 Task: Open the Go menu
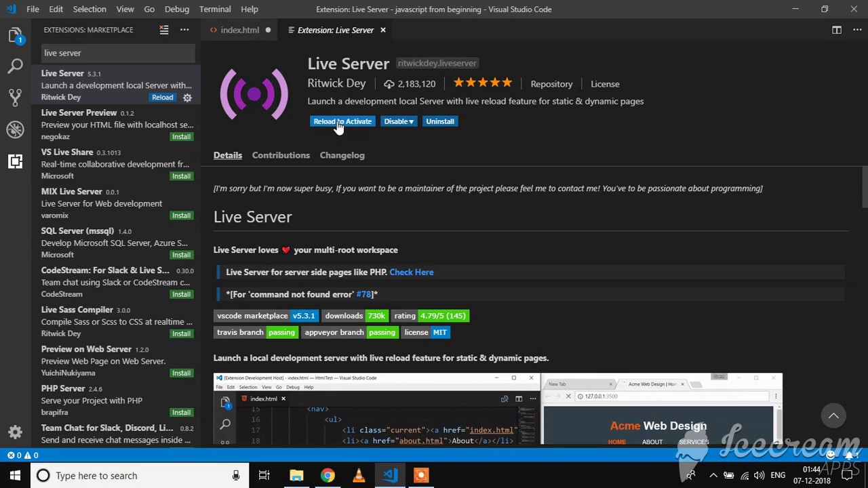tap(149, 9)
